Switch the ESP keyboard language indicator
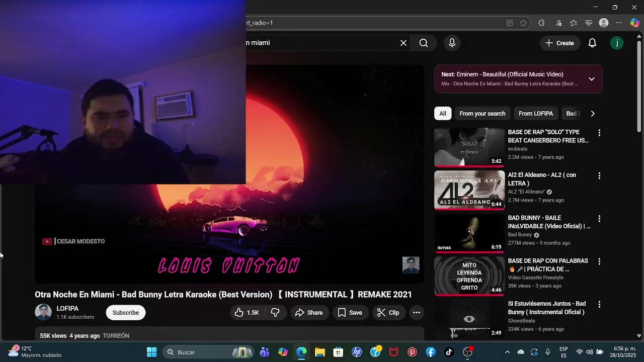The height and width of the screenshot is (362, 644). coord(563,352)
